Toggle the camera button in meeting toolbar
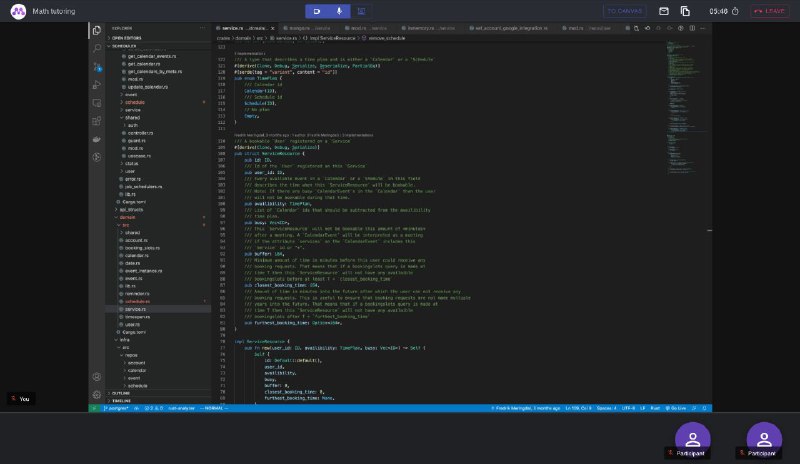Viewport: 800px width, 464px height. (317, 11)
